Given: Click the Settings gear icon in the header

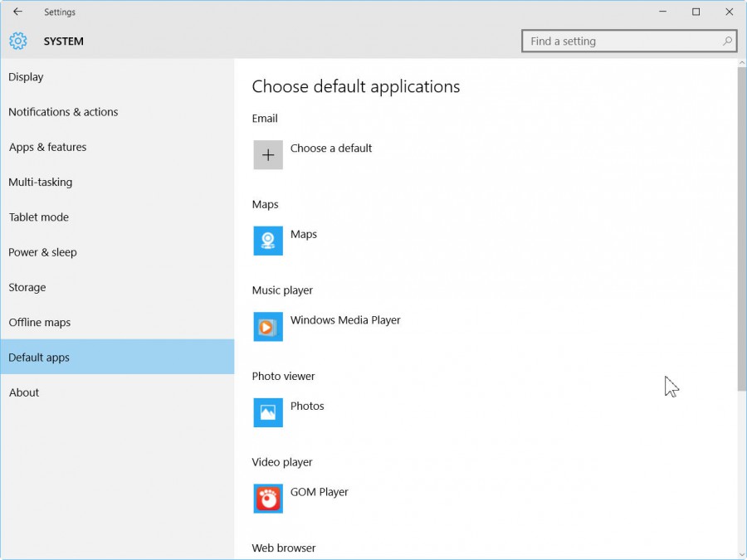Looking at the screenshot, I should pyautogui.click(x=17, y=41).
